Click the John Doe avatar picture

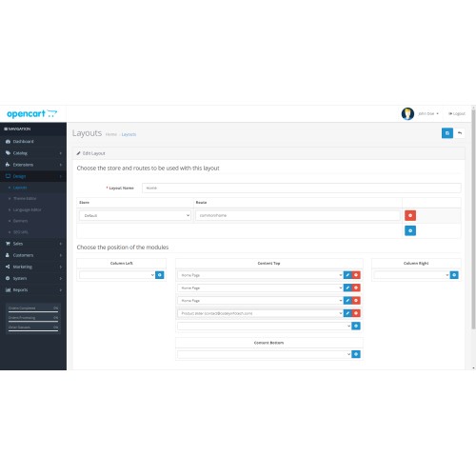coord(407,113)
